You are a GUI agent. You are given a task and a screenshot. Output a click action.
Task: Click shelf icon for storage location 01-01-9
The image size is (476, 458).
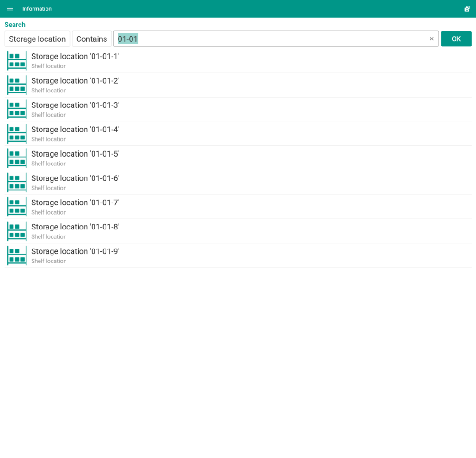coord(17,256)
